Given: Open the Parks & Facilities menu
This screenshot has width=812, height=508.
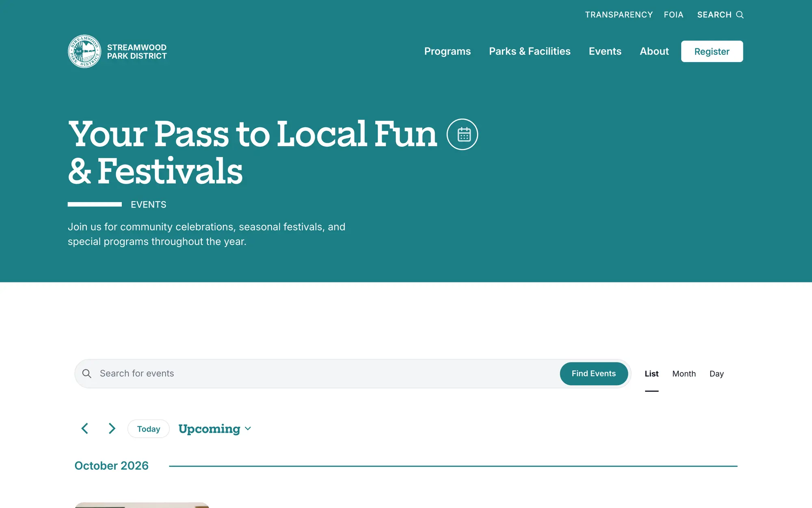Looking at the screenshot, I should [529, 51].
